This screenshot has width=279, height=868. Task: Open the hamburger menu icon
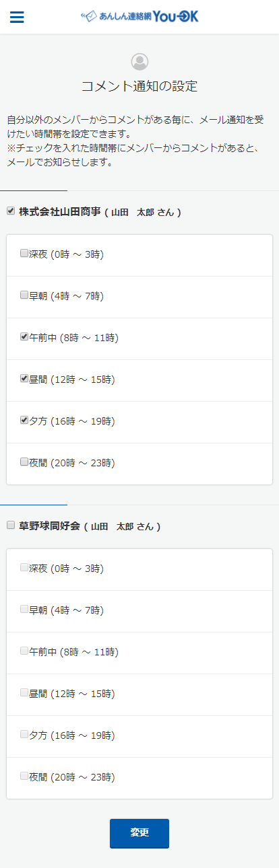[17, 17]
